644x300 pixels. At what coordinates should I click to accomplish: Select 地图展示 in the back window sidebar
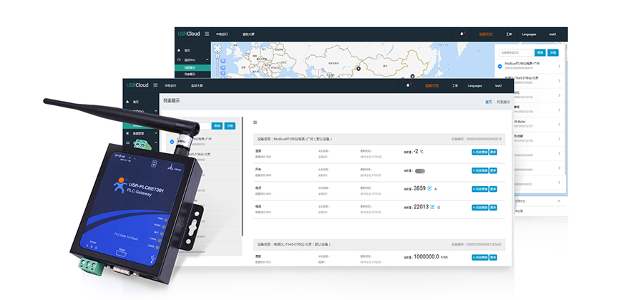[191, 67]
